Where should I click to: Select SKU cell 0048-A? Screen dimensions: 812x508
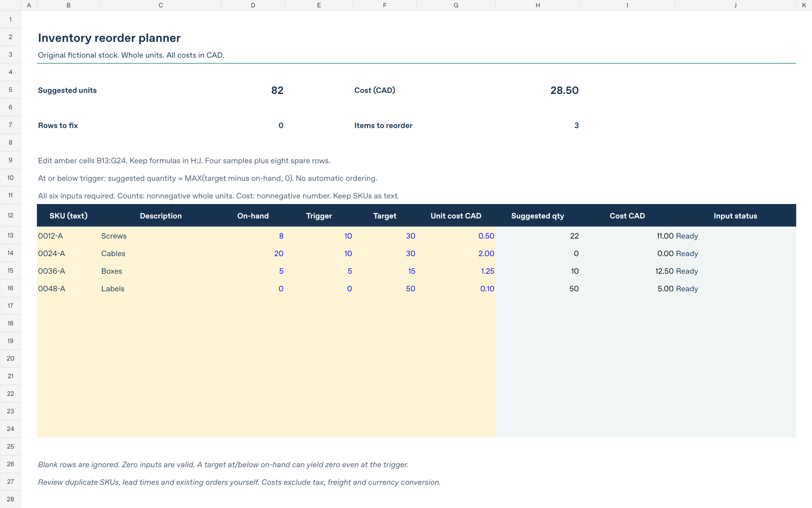(x=69, y=288)
